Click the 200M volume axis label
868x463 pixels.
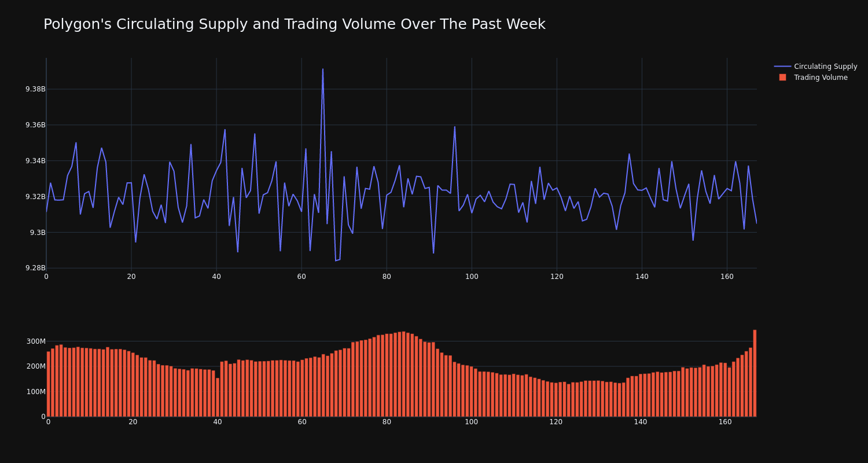35,366
